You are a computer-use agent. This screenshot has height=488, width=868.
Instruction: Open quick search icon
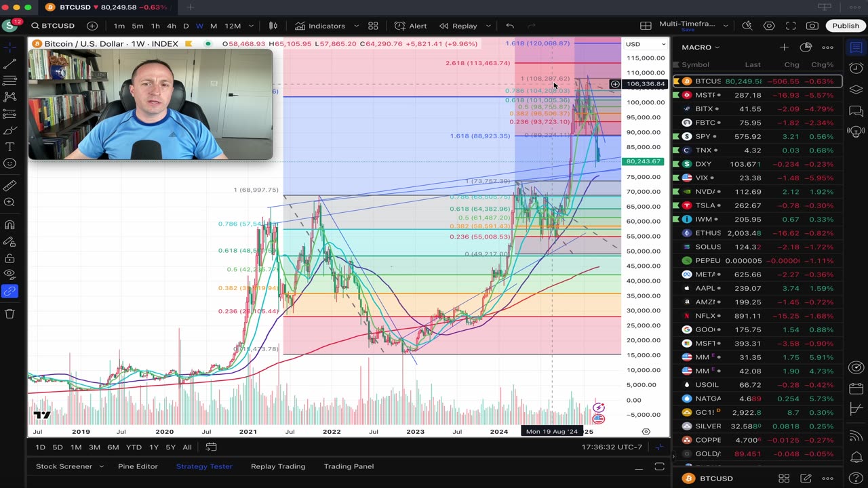(747, 26)
